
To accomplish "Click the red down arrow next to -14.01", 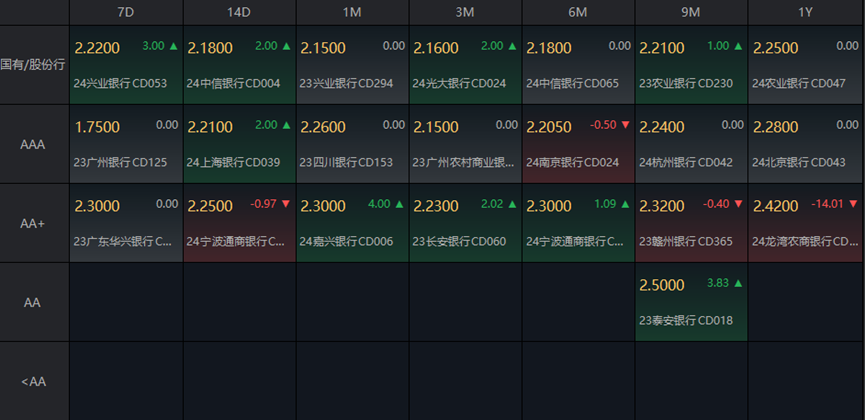I will point(852,204).
